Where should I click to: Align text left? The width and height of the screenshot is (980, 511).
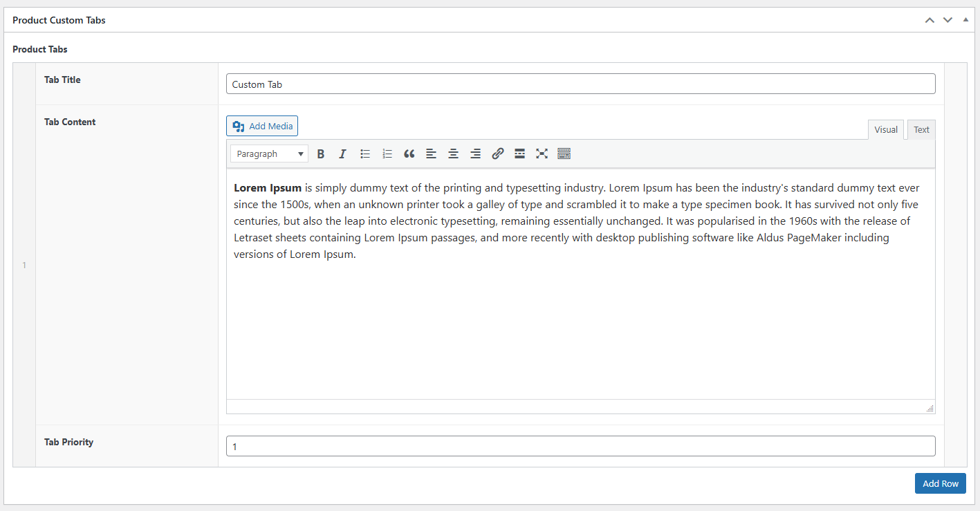pyautogui.click(x=431, y=154)
